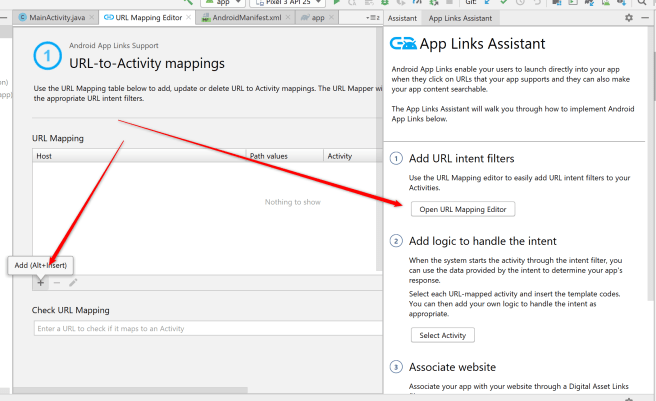This screenshot has width=656, height=401.
Task: Click the Check URL Mapping input field
Action: point(200,328)
